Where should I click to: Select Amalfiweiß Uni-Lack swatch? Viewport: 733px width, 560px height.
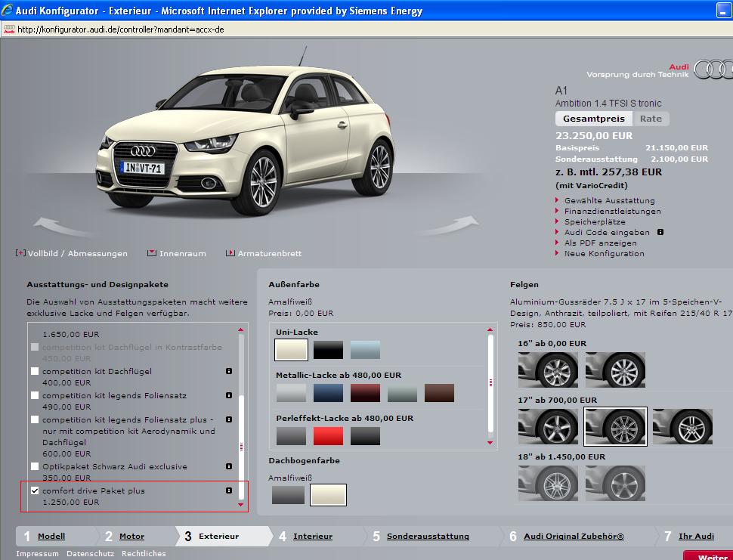[291, 350]
